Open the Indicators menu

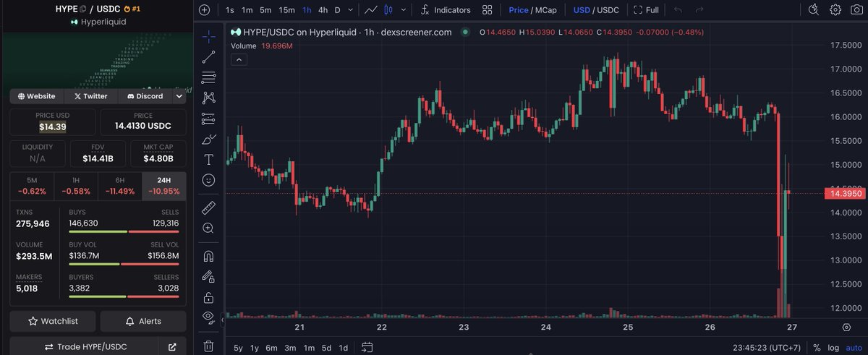point(446,10)
